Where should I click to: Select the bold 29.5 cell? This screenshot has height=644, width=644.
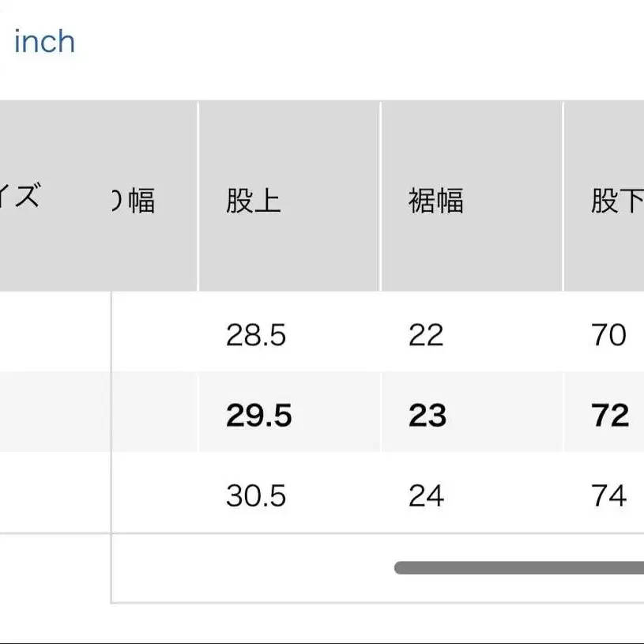pyautogui.click(x=258, y=416)
